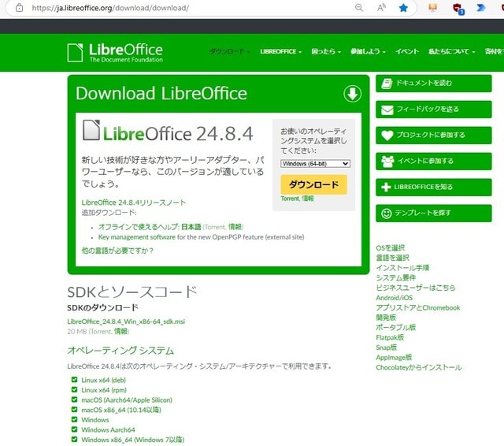Click the heart icon on プロジェクトに参加する
This screenshot has width=504, height=446.
[387, 136]
